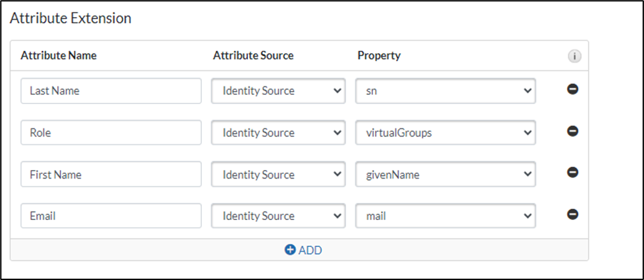Image resolution: width=644 pixels, height=280 pixels.
Task: Open the virtualGroups Property dropdown
Action: (445, 132)
